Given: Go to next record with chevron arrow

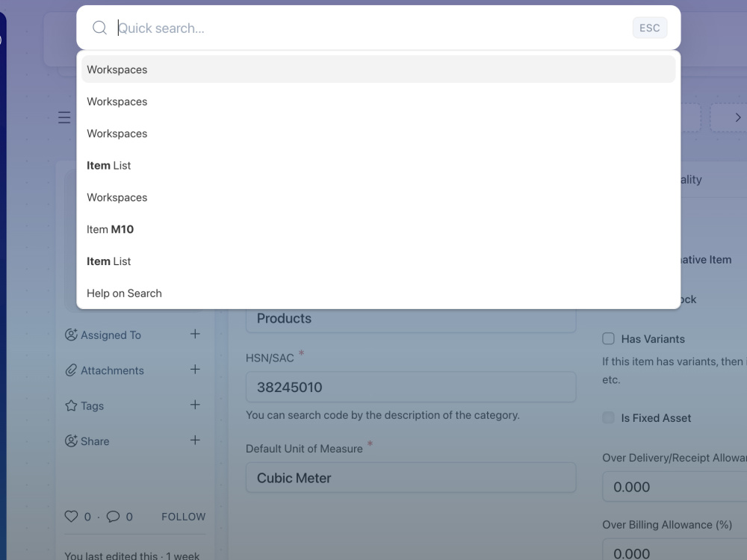Looking at the screenshot, I should [737, 117].
